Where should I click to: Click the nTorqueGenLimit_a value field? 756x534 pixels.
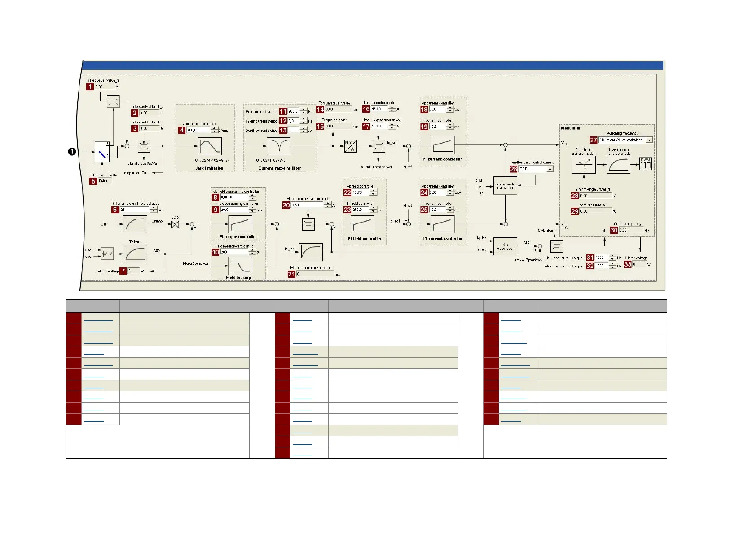point(149,129)
